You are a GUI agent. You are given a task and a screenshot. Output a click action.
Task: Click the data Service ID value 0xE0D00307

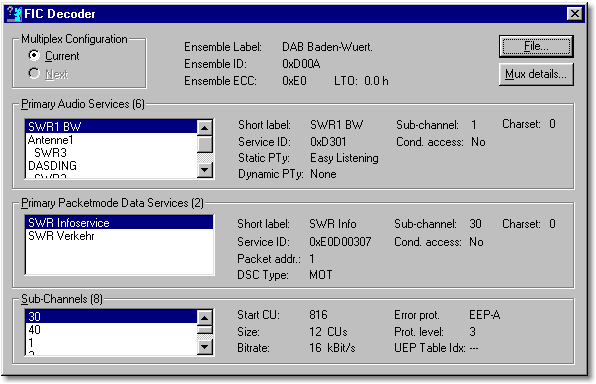340,242
